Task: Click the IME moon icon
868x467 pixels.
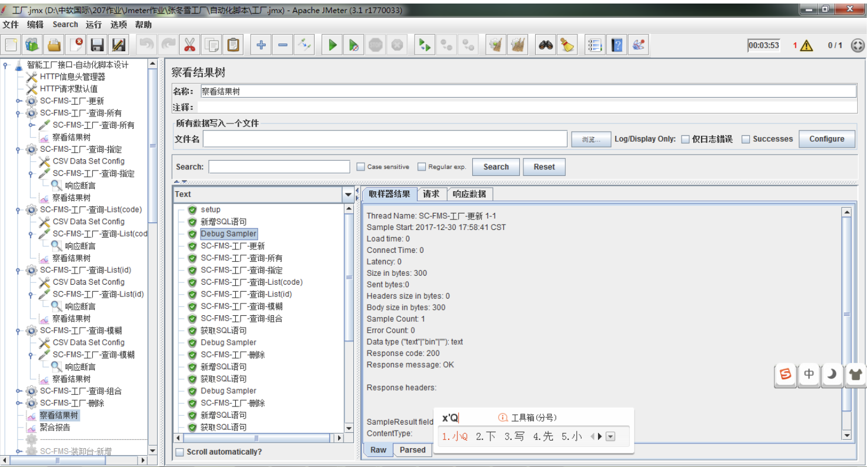Action: coord(832,374)
